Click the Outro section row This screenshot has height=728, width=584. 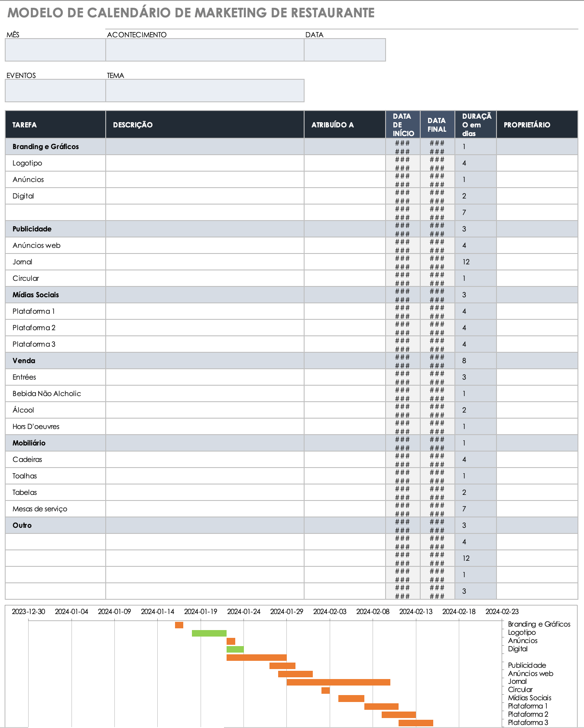pos(292,525)
